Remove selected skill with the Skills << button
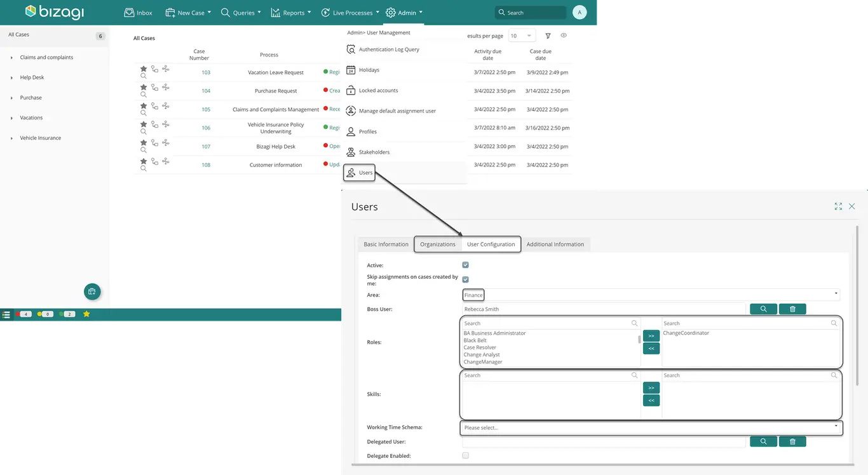The height and width of the screenshot is (475, 868). pyautogui.click(x=651, y=401)
